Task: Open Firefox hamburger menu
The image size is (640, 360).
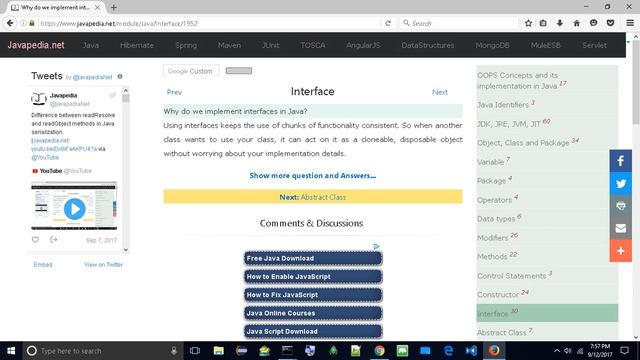Action: coord(630,23)
